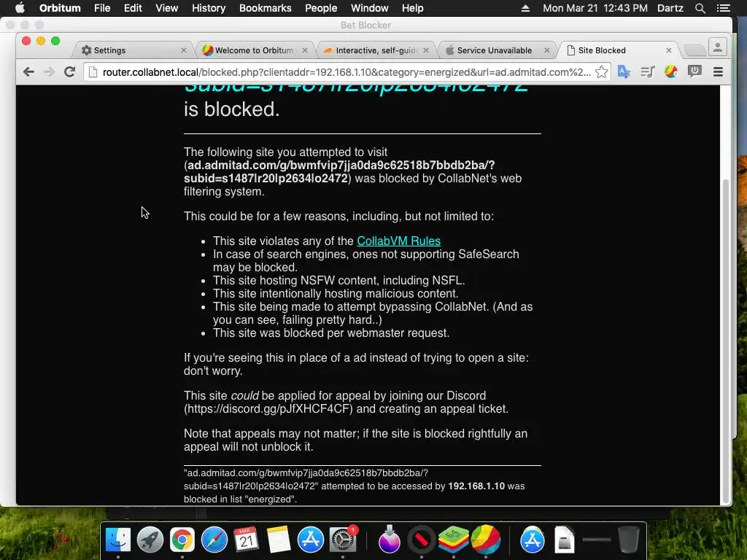
Task: Click the Bet Blocker background window title bar
Action: click(x=366, y=25)
